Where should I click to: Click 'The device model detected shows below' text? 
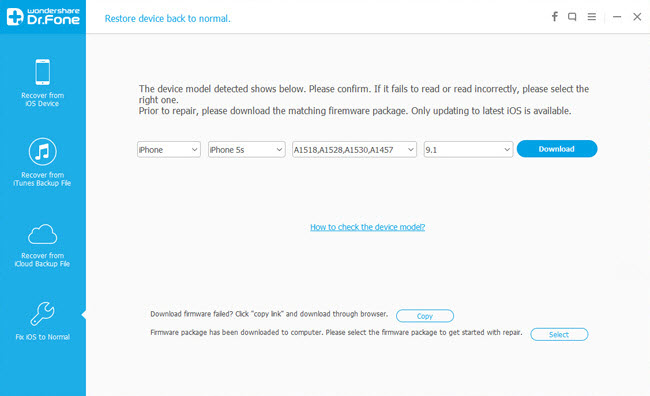click(x=364, y=94)
